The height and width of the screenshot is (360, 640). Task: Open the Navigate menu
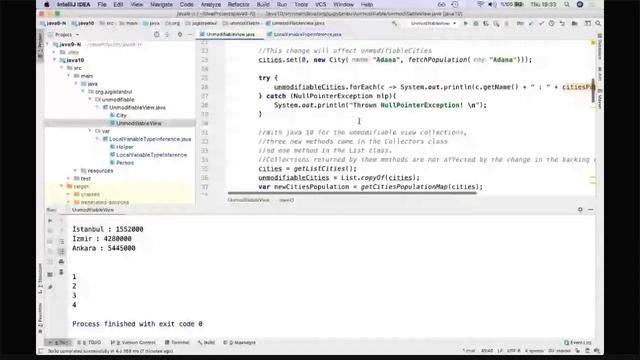[x=162, y=4]
